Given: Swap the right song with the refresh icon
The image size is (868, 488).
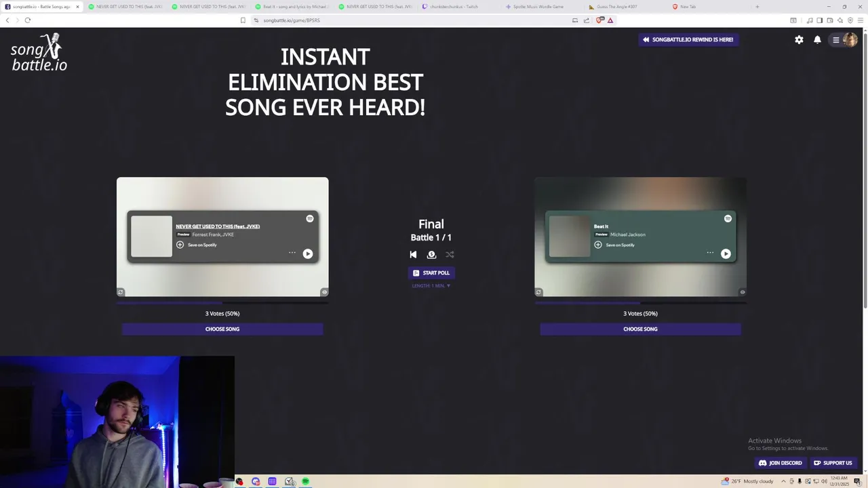Looking at the screenshot, I should 538,292.
